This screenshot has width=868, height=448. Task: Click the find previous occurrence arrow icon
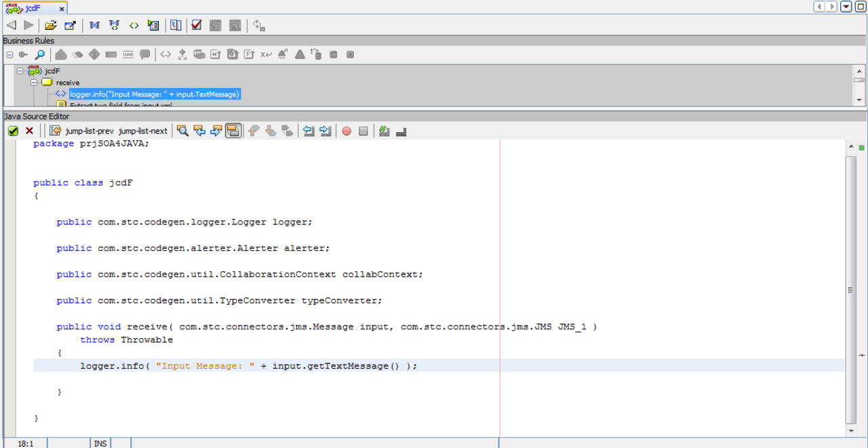(199, 131)
